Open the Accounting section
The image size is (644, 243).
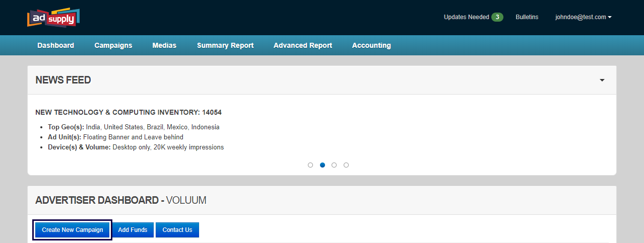[371, 45]
